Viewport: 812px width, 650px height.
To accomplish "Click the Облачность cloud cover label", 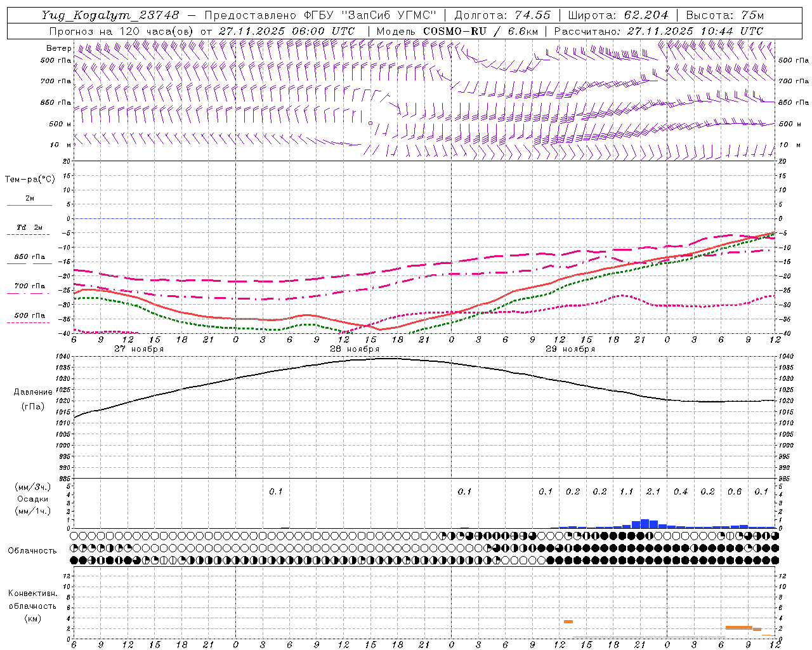I will [x=32, y=551].
